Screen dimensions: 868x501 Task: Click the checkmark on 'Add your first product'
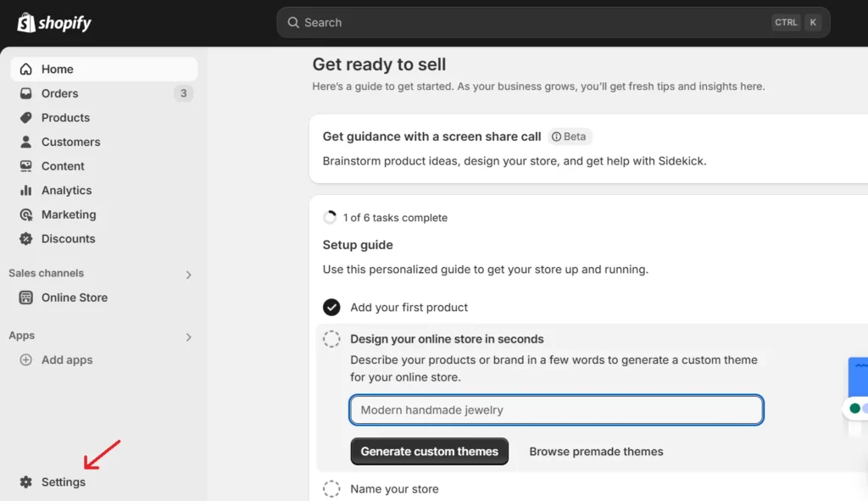(x=331, y=307)
